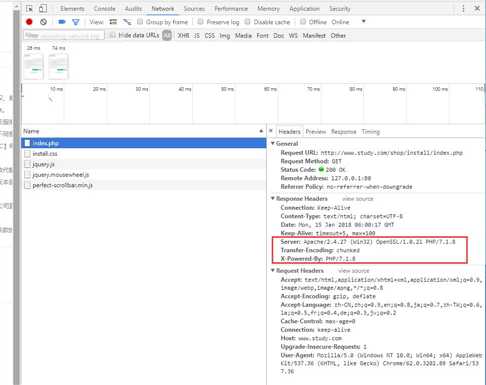
Task: Click the View label in toolbar
Action: coord(96,22)
